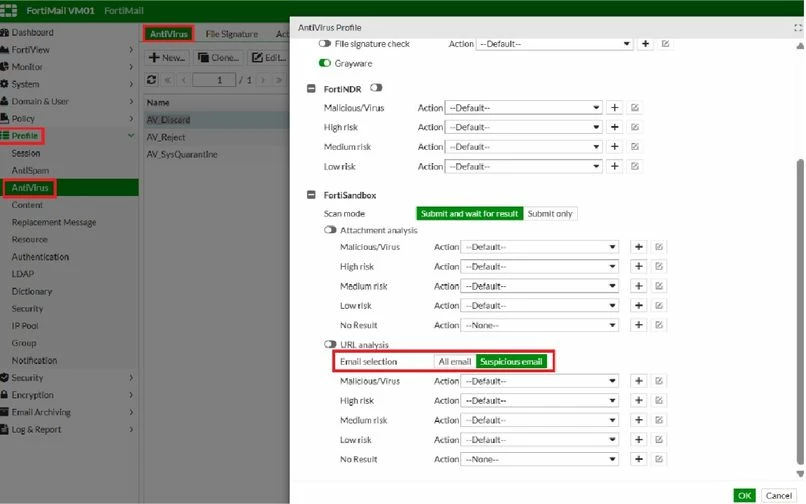Add action for URL analysis No Result

[x=638, y=459]
